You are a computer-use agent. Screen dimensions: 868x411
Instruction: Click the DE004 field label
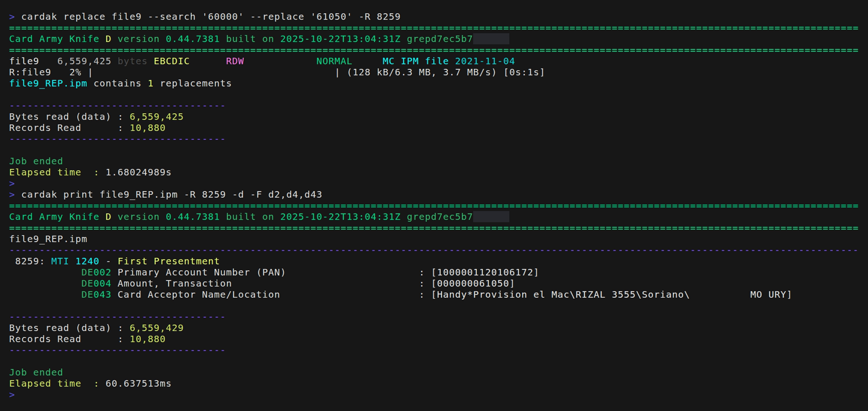(x=96, y=284)
